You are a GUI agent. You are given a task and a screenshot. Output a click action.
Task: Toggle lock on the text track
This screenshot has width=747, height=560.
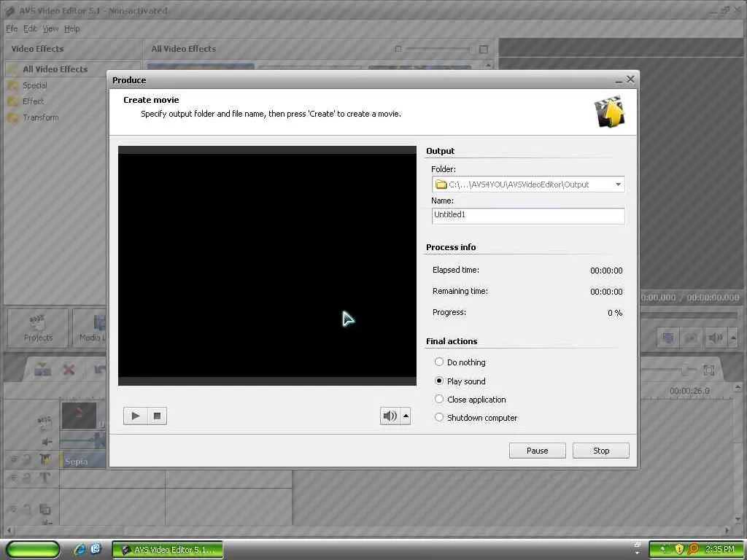[x=27, y=478]
